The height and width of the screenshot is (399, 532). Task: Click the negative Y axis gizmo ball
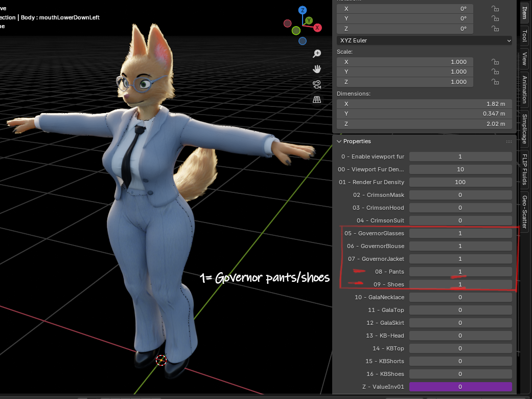click(x=296, y=31)
